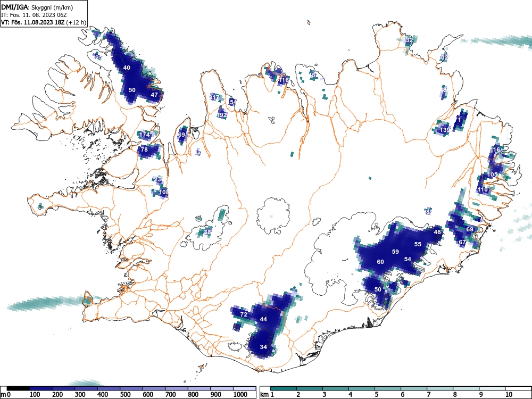Select the visibility value 72 in the south
The height and width of the screenshot is (399, 532).
pyautogui.click(x=244, y=314)
